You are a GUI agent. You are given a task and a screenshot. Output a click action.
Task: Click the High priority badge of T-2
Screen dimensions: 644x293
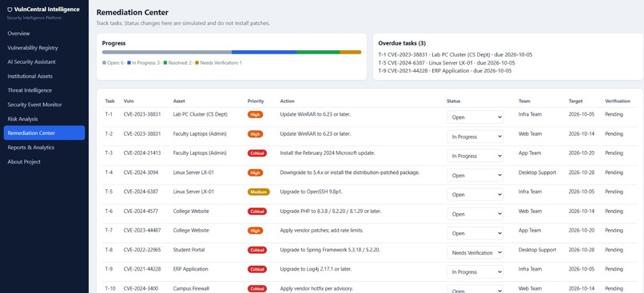[x=255, y=134]
